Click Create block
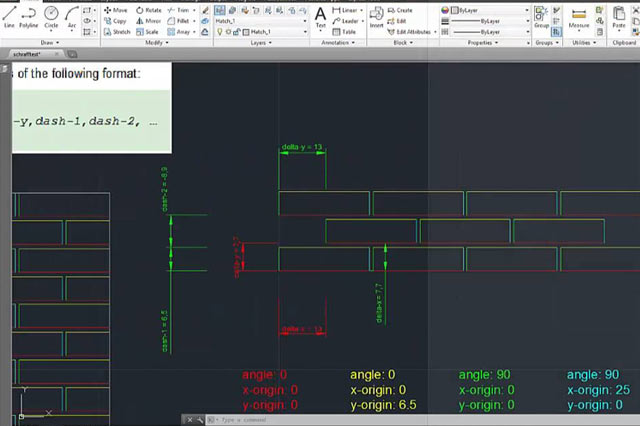Screen dimensions: 640x426 point(400,10)
